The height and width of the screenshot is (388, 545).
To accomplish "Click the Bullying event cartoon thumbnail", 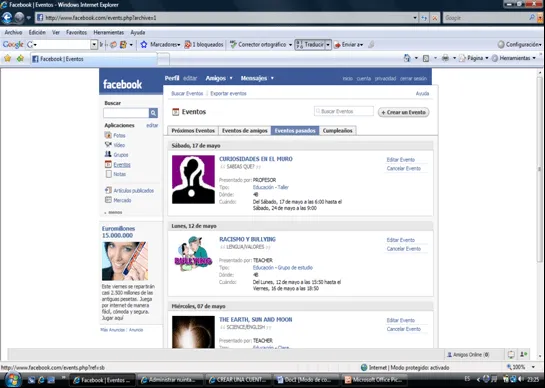I will (193, 254).
